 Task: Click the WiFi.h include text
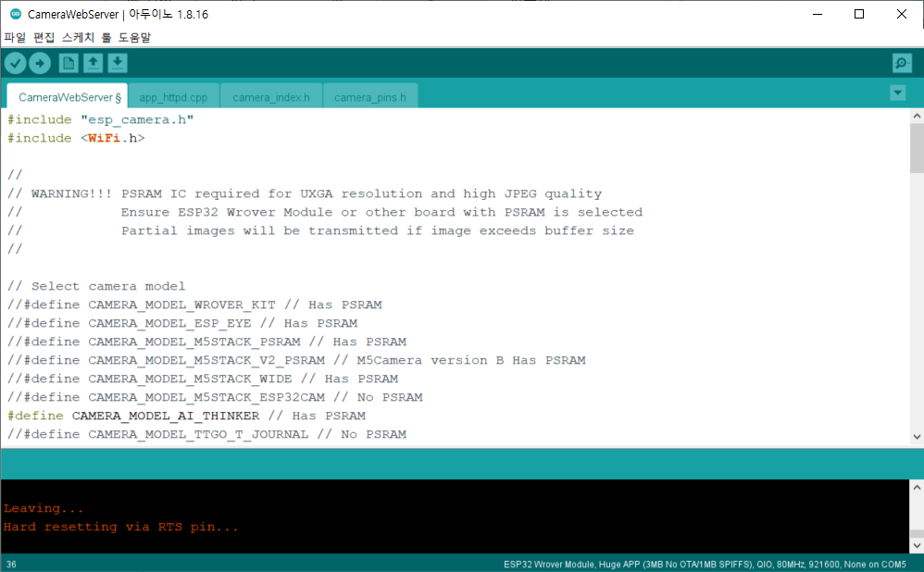pyautogui.click(x=113, y=138)
